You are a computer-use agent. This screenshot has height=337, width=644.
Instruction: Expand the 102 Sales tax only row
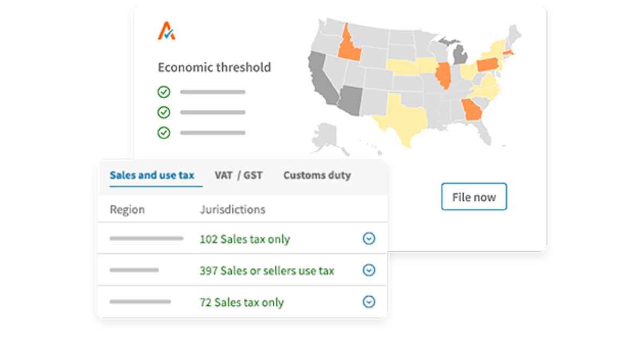click(x=369, y=239)
